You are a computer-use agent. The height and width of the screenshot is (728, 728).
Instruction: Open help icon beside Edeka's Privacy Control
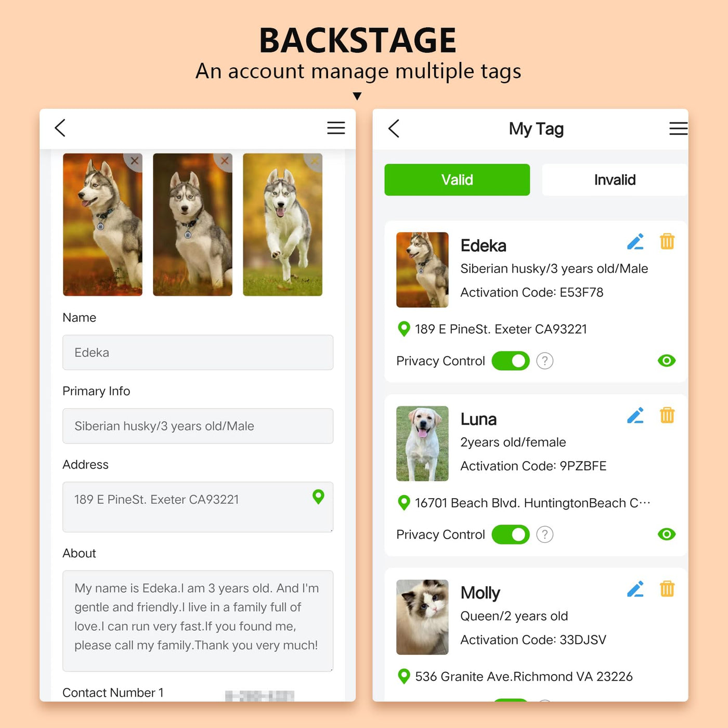[x=544, y=361]
